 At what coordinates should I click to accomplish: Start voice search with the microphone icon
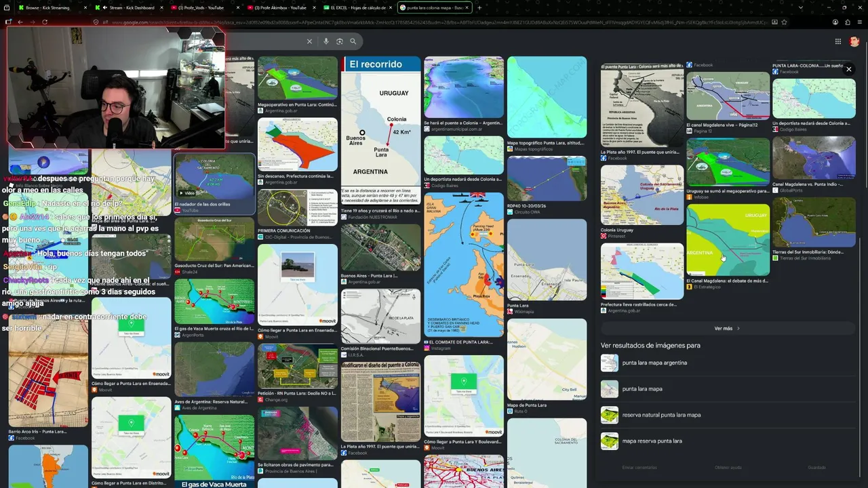326,41
